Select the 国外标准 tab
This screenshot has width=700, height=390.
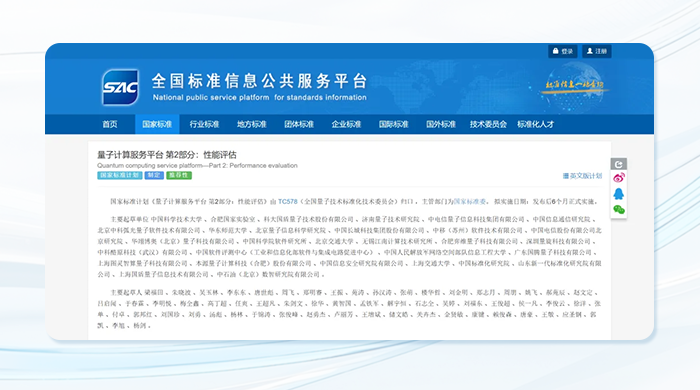click(x=441, y=124)
